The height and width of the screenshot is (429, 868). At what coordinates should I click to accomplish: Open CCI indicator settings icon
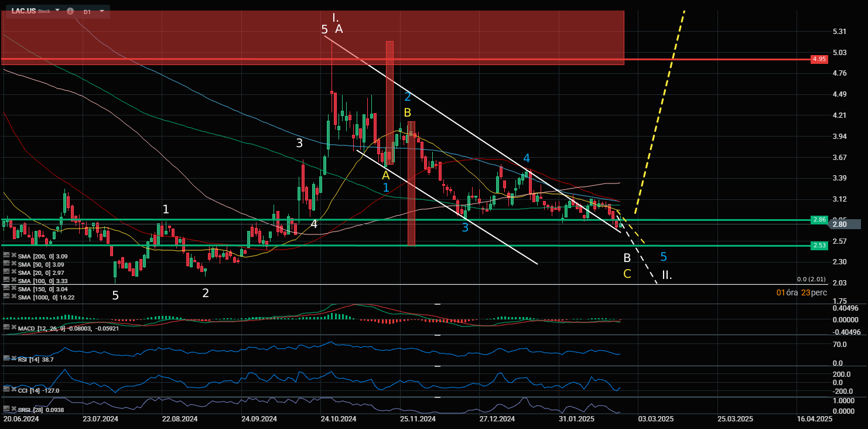[6, 389]
